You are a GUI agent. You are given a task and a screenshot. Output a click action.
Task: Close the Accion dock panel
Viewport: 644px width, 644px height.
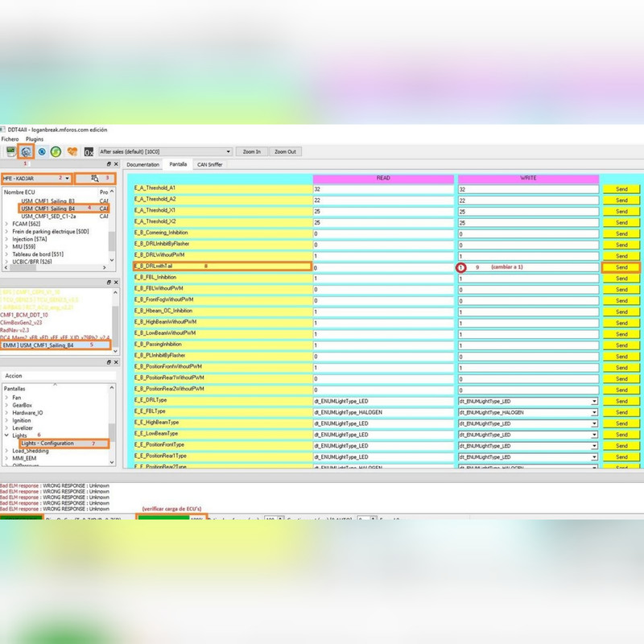[x=116, y=361]
